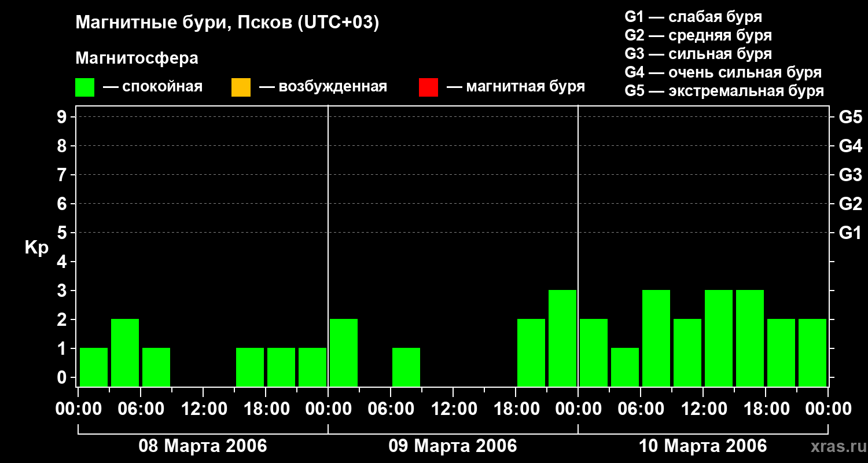Click the 'Магнитосфера' heading
The width and height of the screenshot is (868, 463).
click(x=137, y=58)
